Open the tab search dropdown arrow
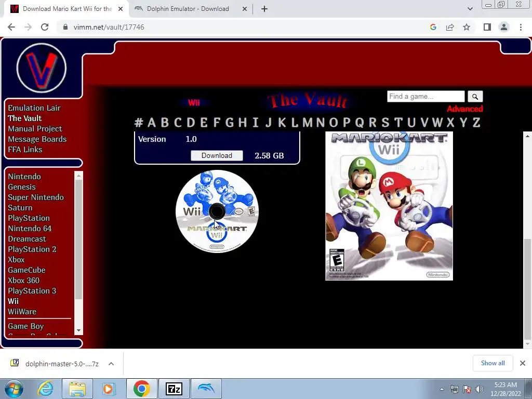The image size is (532, 399). (x=470, y=9)
